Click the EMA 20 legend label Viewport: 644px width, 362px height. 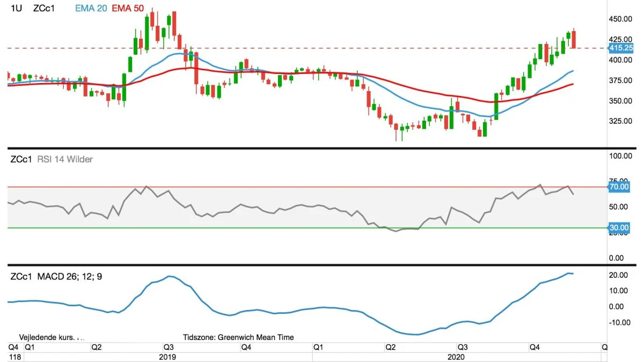coord(91,9)
